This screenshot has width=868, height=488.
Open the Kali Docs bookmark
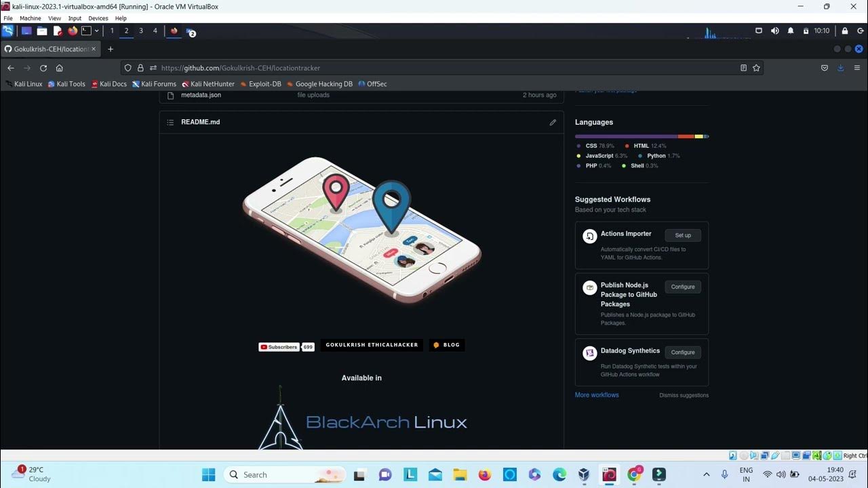point(109,84)
